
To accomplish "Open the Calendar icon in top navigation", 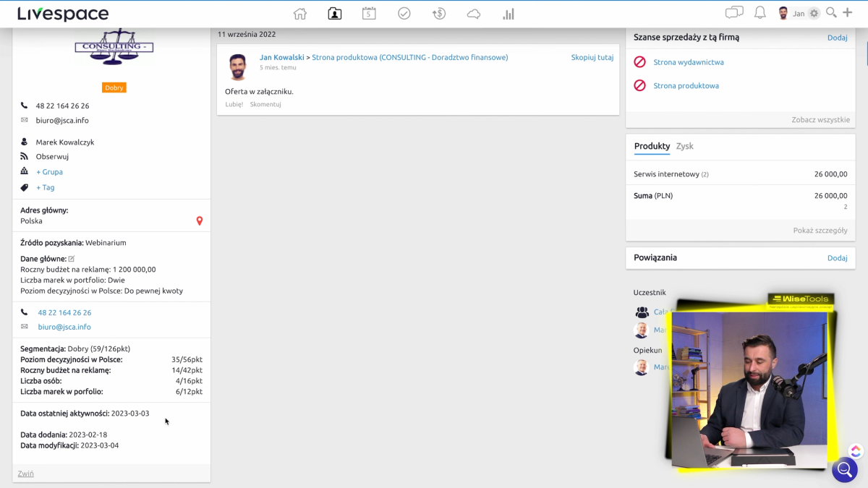I will [369, 14].
